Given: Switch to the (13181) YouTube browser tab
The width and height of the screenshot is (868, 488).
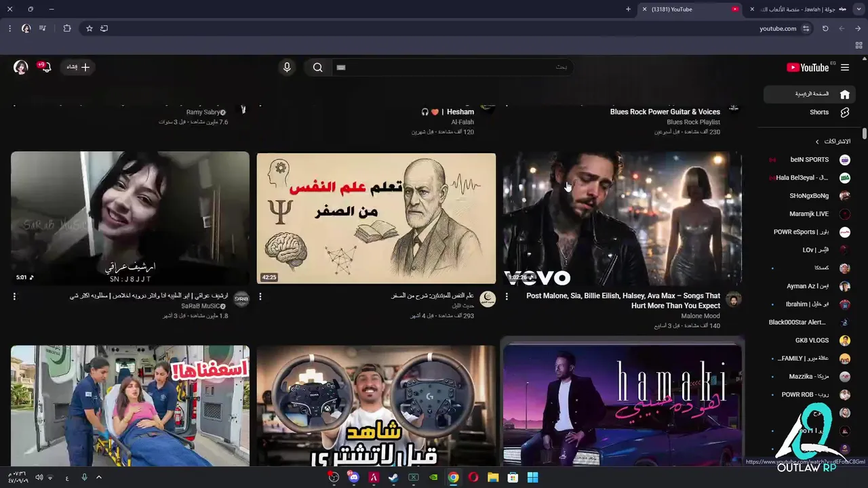Looking at the screenshot, I should click(x=692, y=9).
